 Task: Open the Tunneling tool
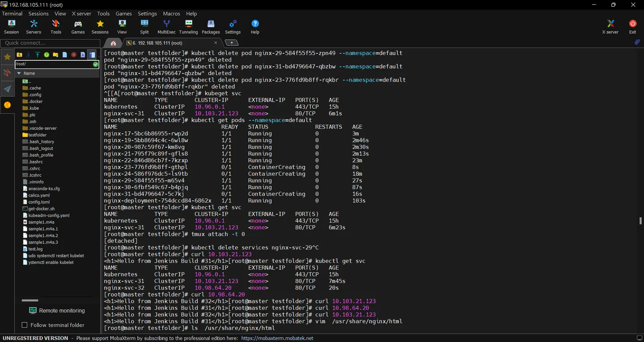point(188,27)
